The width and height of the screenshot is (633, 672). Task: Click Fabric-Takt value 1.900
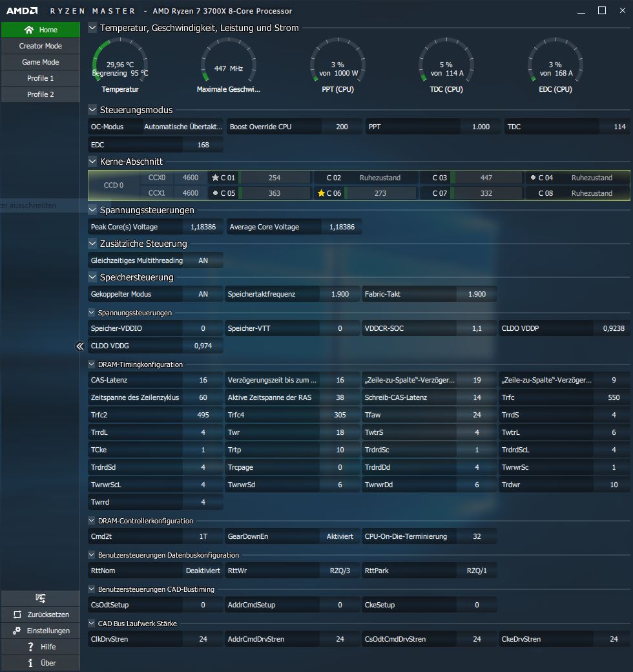click(x=477, y=294)
